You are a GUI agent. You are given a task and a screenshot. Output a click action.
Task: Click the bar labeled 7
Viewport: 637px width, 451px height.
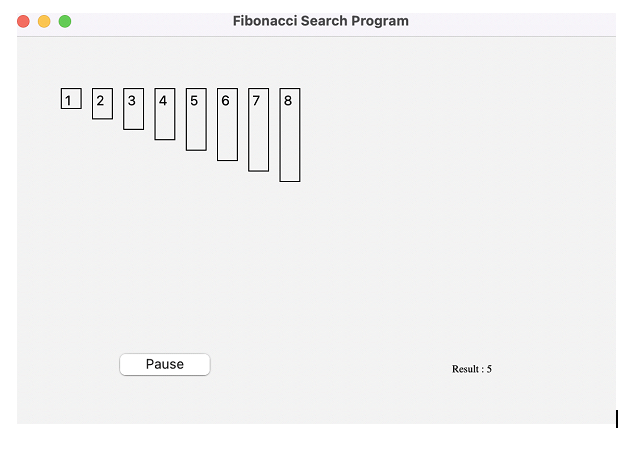(x=258, y=130)
